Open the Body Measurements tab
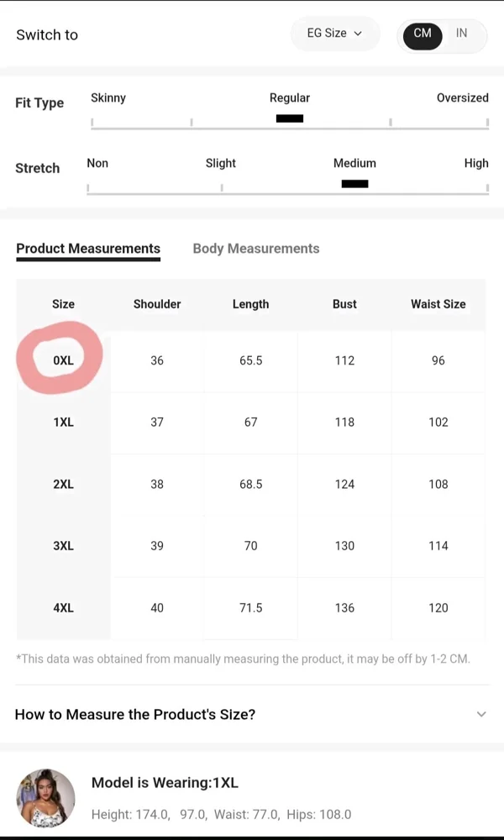The height and width of the screenshot is (840, 504). point(256,249)
